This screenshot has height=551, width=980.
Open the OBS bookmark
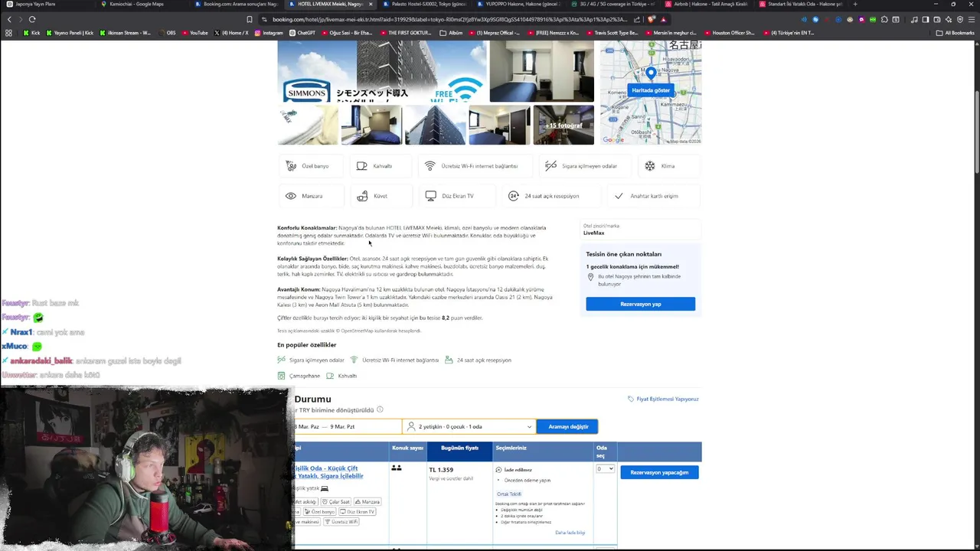tap(167, 33)
